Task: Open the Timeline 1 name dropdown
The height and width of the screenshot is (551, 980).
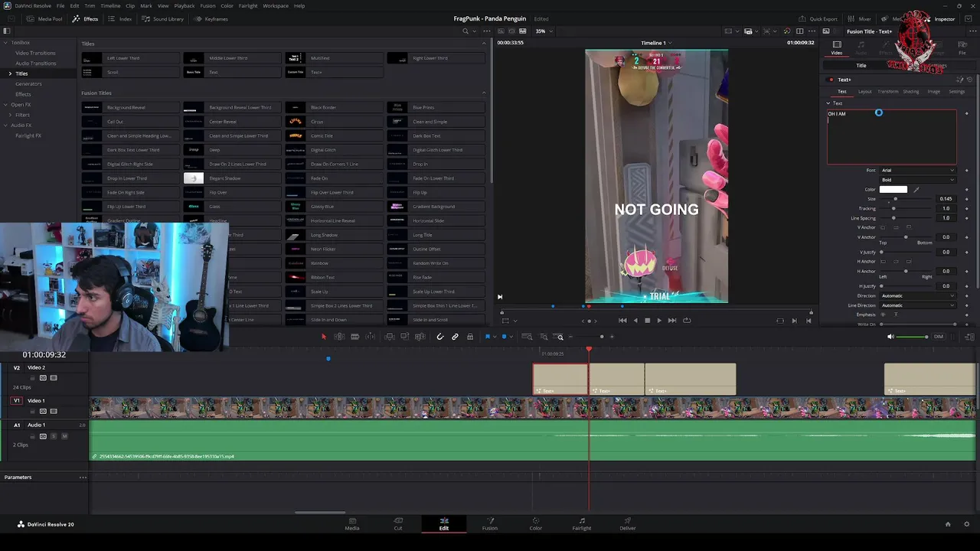Action: click(656, 43)
